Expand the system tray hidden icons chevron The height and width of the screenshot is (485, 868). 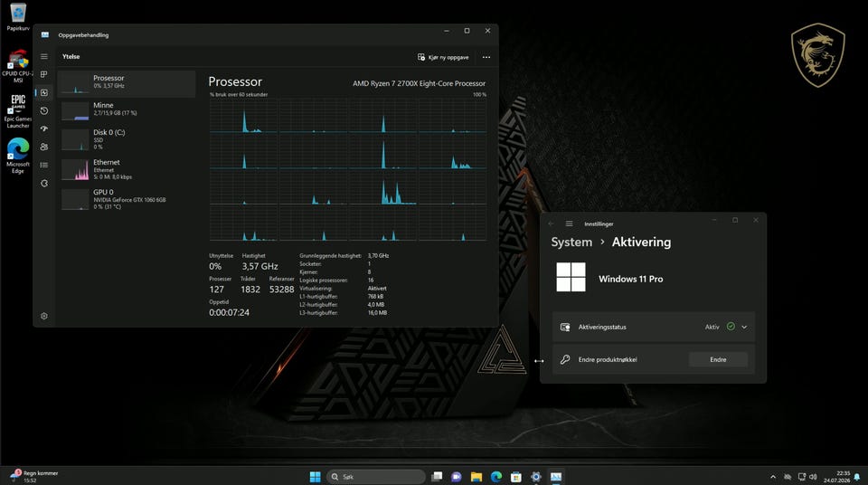click(x=773, y=477)
